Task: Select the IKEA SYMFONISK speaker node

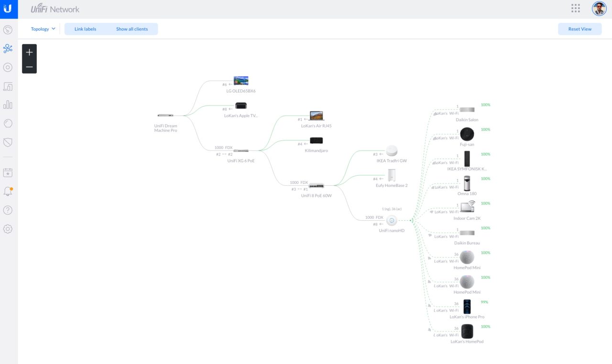Action: [467, 159]
